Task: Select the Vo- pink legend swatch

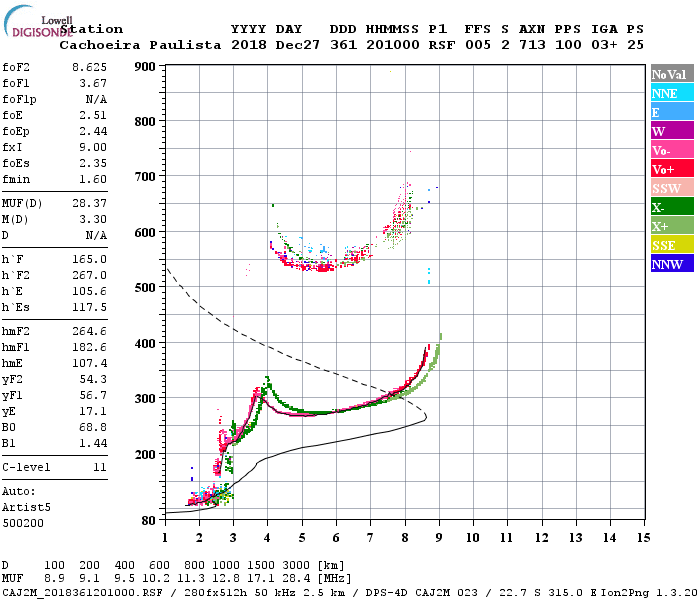Action: coord(672,150)
